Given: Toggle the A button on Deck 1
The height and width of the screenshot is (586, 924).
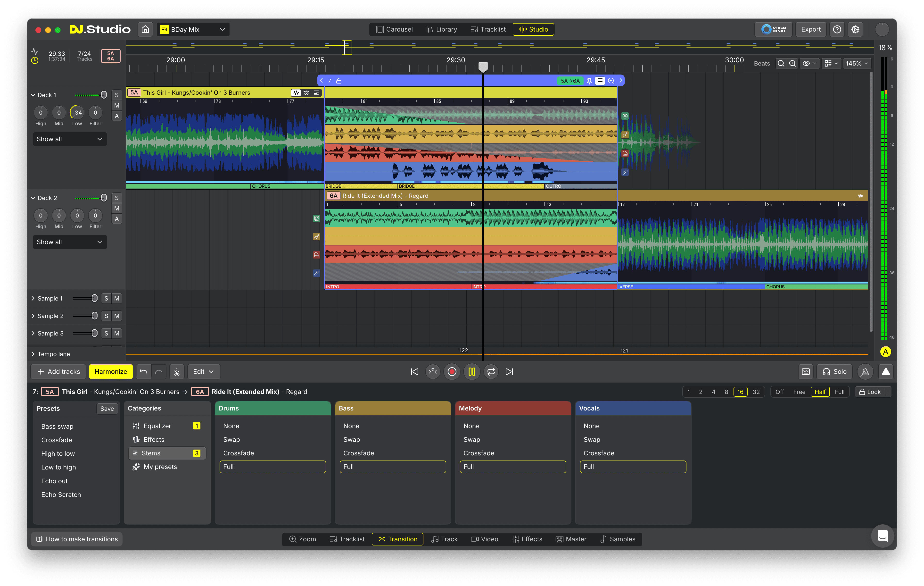Looking at the screenshot, I should (117, 116).
